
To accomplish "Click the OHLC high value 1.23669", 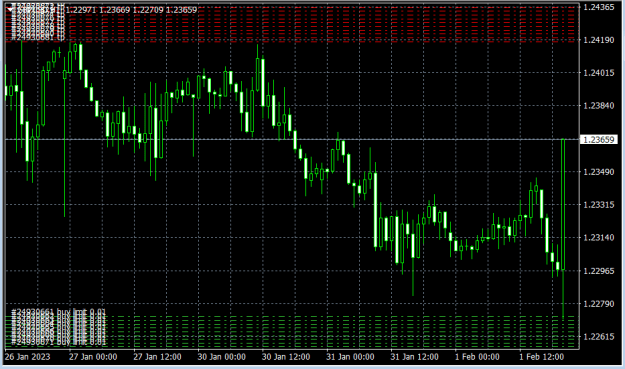I will 115,10.
